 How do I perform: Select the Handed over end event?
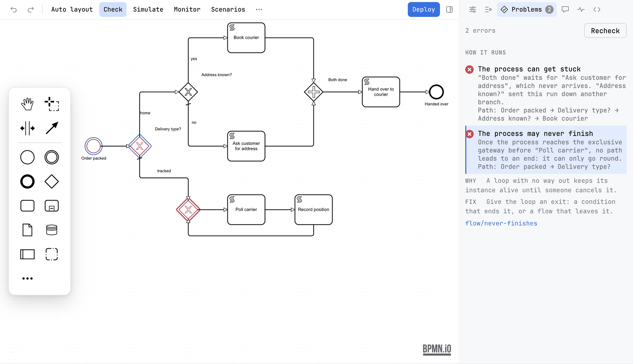click(436, 92)
